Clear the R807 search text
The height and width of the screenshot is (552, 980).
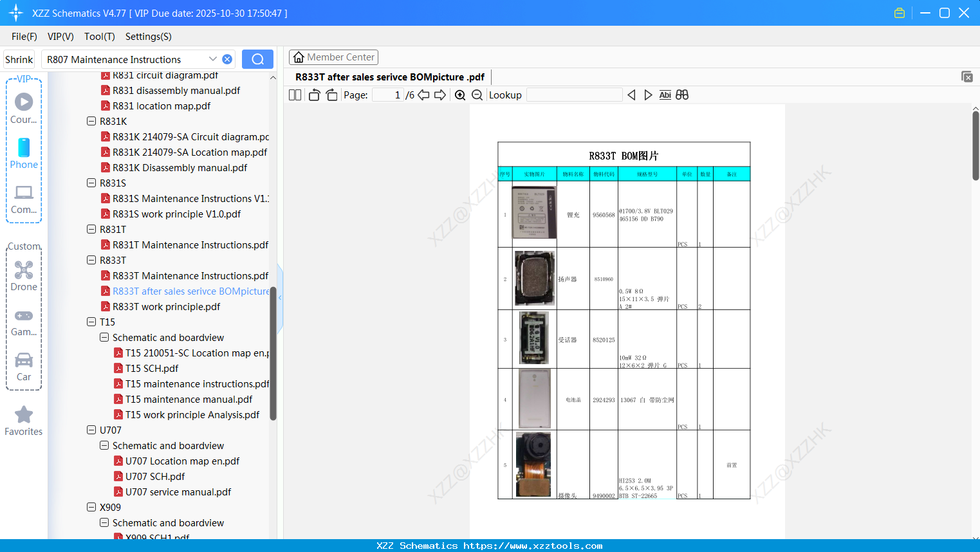[x=227, y=59]
